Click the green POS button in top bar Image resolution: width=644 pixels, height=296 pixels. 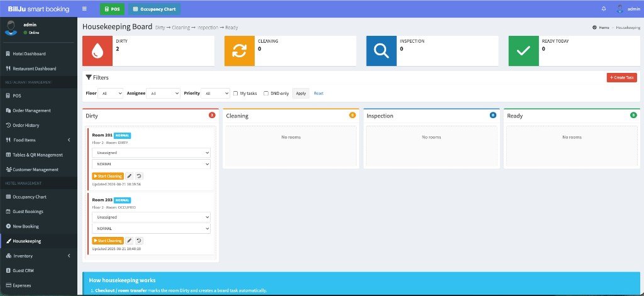(112, 9)
